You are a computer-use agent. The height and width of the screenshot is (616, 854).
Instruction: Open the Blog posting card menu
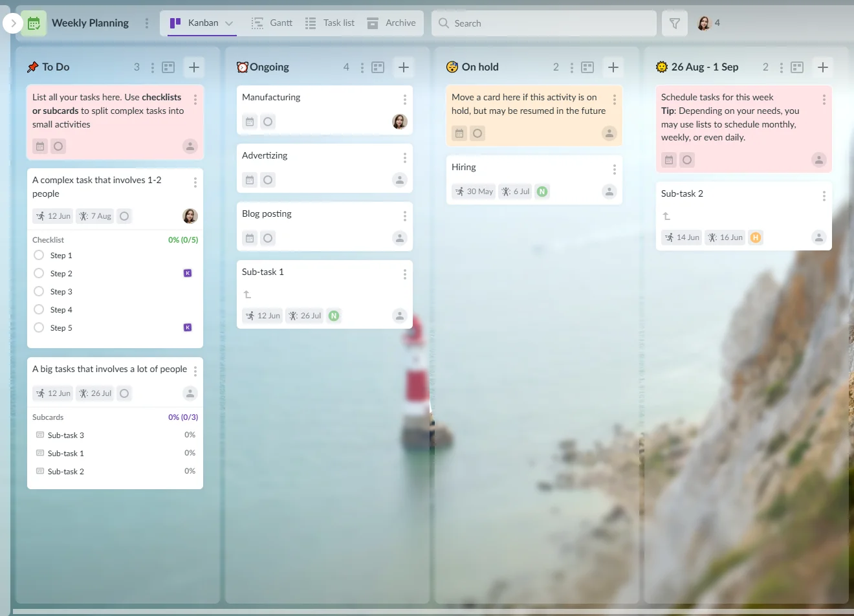[405, 216]
